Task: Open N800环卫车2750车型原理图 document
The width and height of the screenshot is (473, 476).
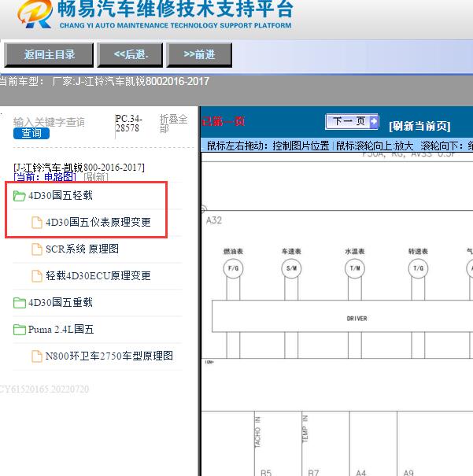Action: [109, 356]
